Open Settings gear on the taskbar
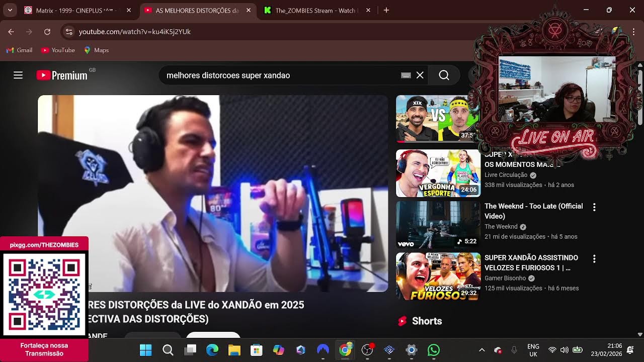This screenshot has width=644, height=362. pos(412,350)
